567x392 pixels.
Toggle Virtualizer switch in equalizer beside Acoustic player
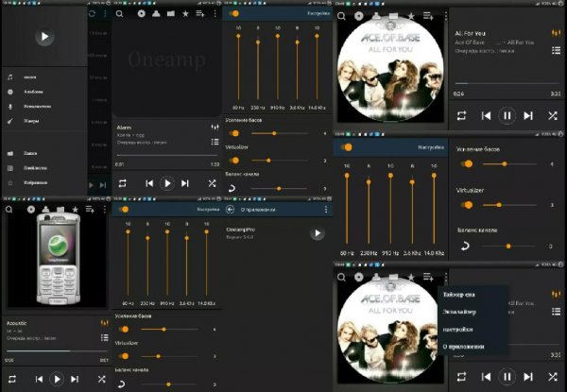(x=123, y=356)
